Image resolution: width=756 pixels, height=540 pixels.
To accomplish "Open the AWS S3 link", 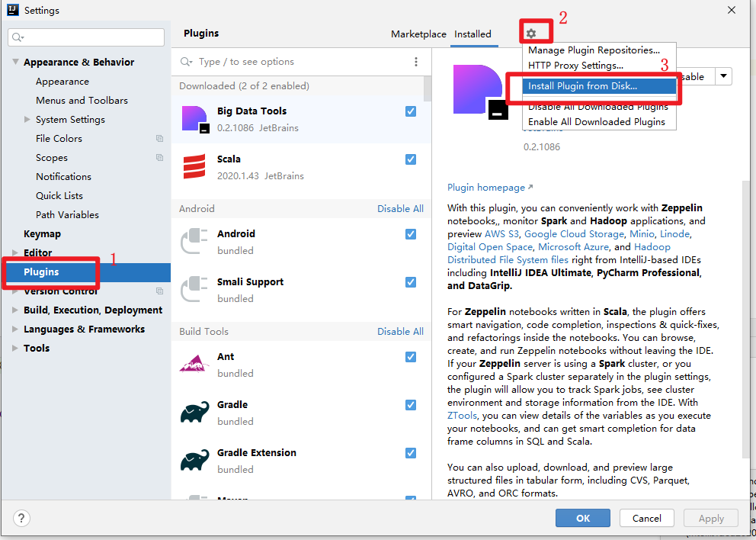I will point(501,234).
